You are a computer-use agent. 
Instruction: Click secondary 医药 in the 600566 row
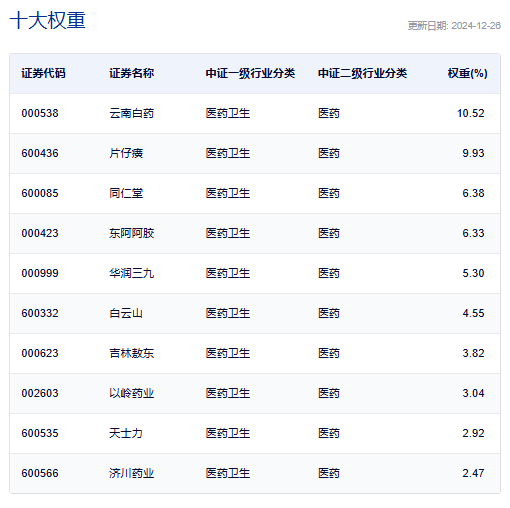click(x=329, y=473)
